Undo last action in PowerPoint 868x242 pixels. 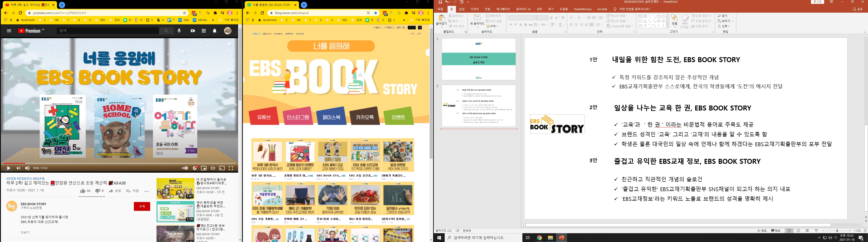(x=447, y=2)
